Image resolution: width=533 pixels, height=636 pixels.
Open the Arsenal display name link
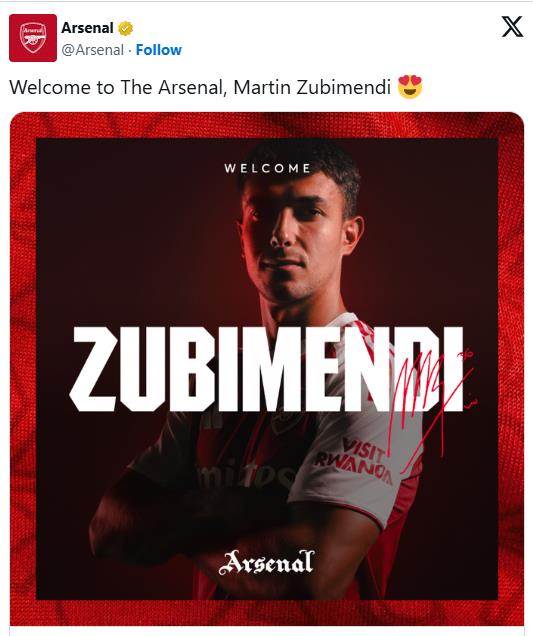point(87,28)
